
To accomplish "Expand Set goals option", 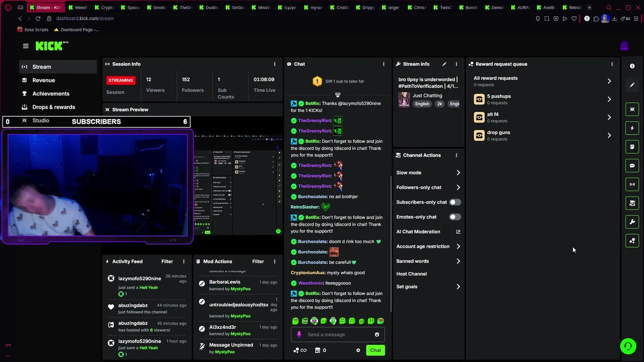I will [429, 287].
